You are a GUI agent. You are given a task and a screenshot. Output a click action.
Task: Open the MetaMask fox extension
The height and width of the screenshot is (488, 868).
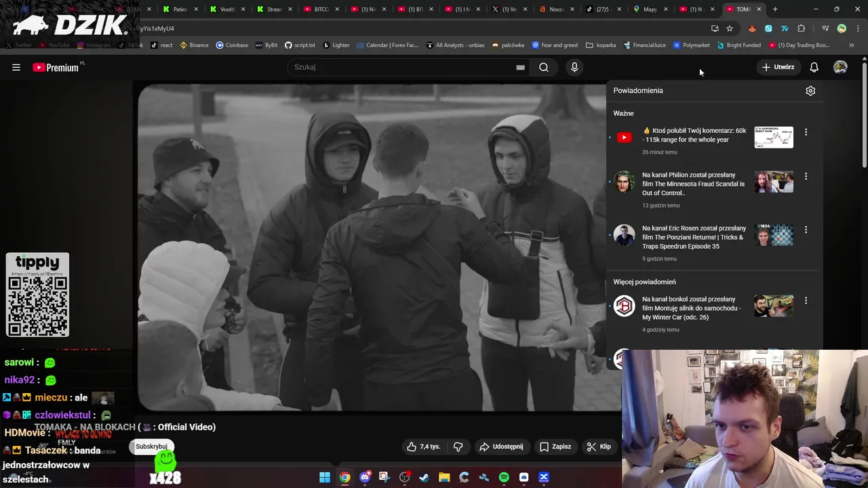(752, 28)
